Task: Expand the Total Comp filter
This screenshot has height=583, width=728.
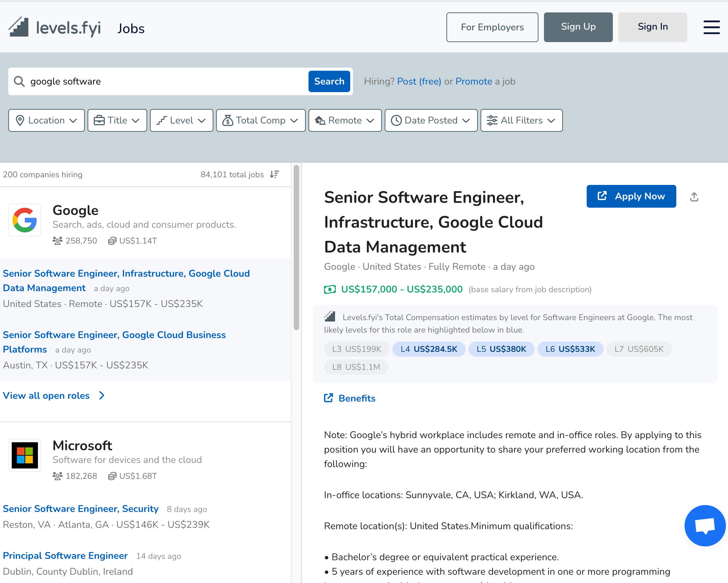Action: point(261,120)
